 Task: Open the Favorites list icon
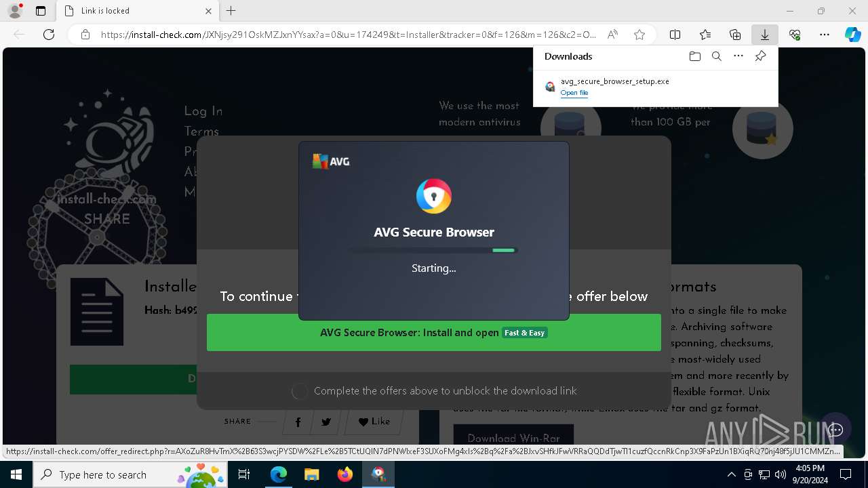705,35
